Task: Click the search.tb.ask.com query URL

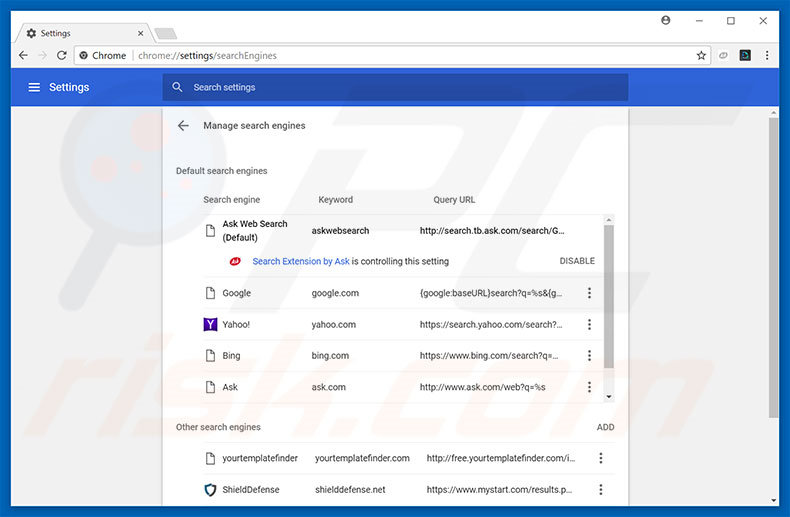Action: (x=492, y=231)
